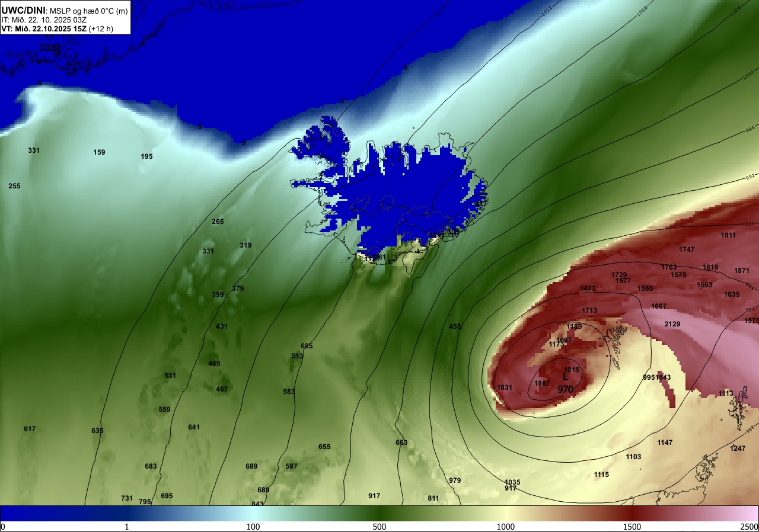
Task: Click the 663 value label
Action: click(401, 443)
